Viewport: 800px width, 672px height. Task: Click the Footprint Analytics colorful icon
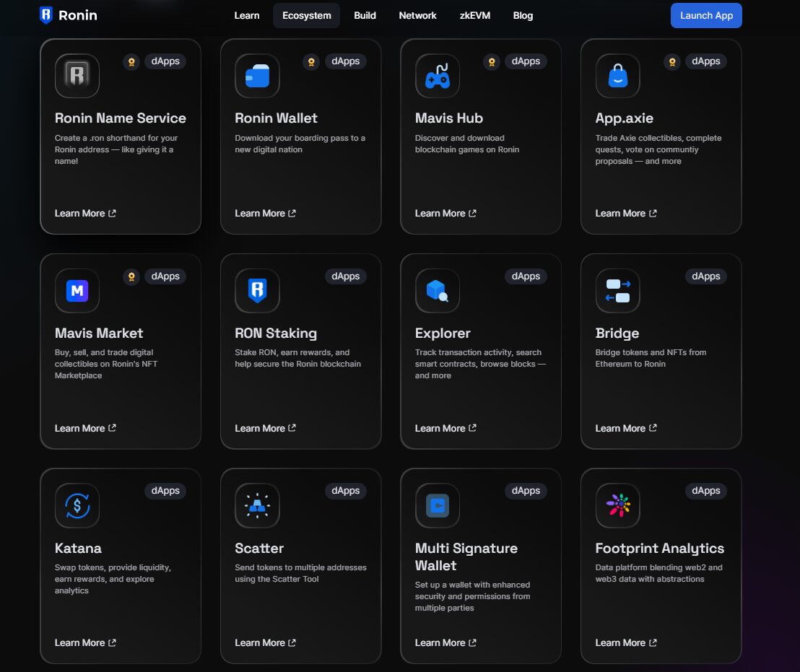point(617,505)
